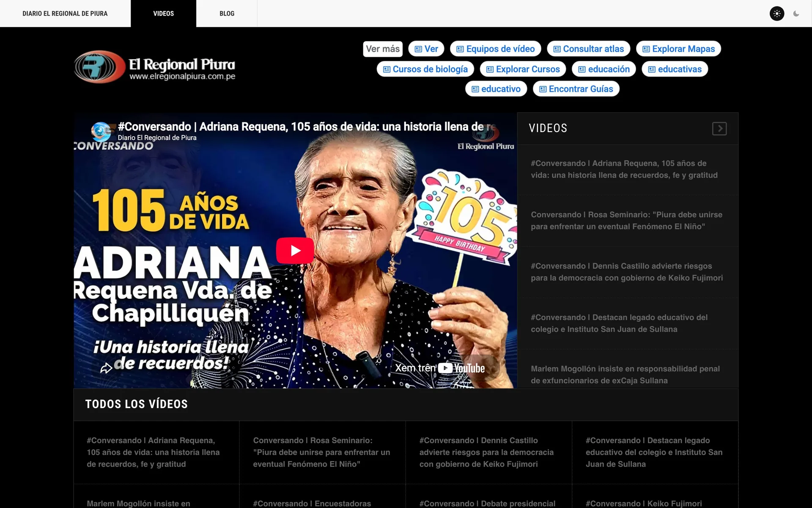Click the YouTube channel avatar icon
The image size is (812, 508).
pyautogui.click(x=101, y=132)
